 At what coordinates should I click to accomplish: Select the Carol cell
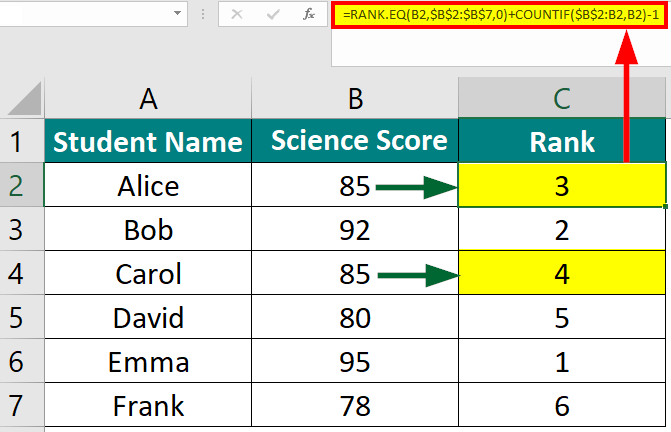(148, 273)
